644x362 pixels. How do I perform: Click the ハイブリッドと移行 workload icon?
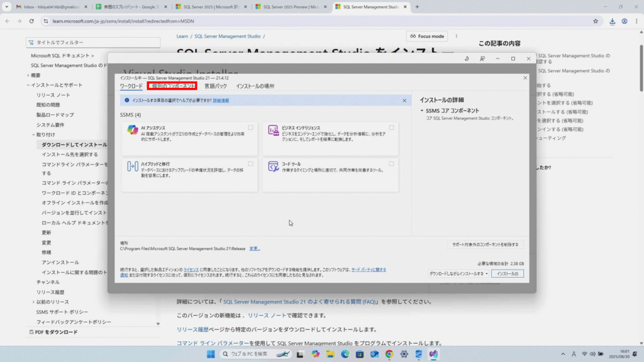tap(132, 166)
